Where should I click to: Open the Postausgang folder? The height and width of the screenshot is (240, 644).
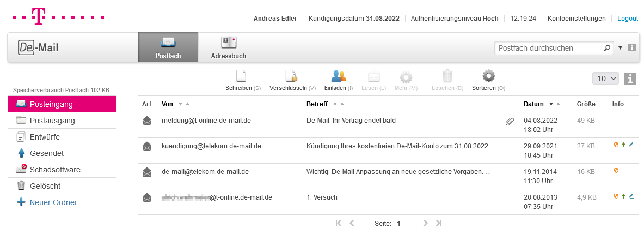coord(62,121)
